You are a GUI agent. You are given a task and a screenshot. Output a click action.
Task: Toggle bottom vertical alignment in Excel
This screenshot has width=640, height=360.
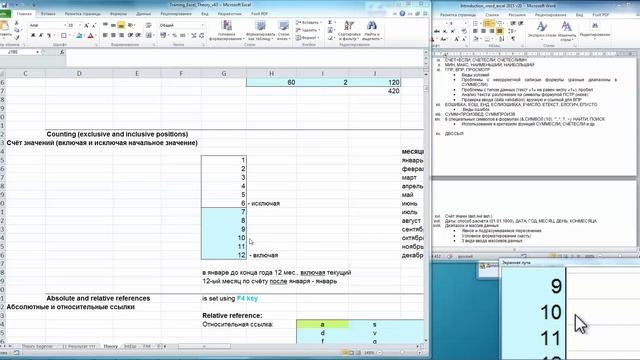(121, 25)
